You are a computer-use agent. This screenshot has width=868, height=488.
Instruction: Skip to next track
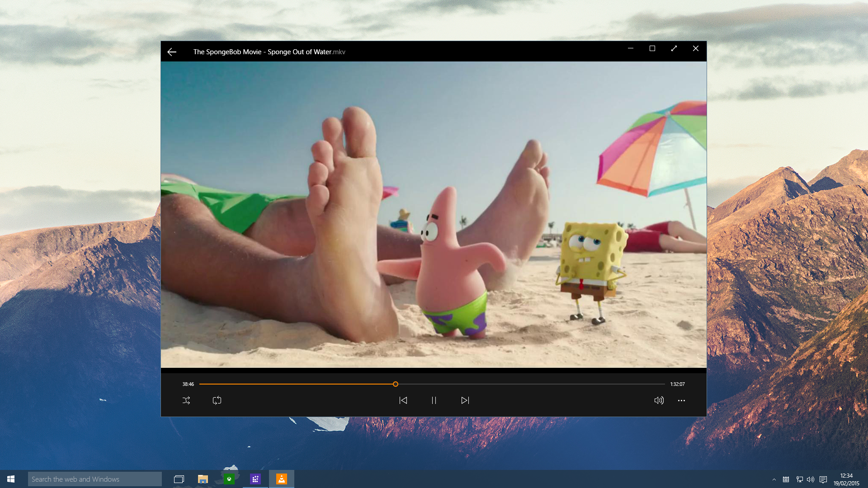coord(465,400)
